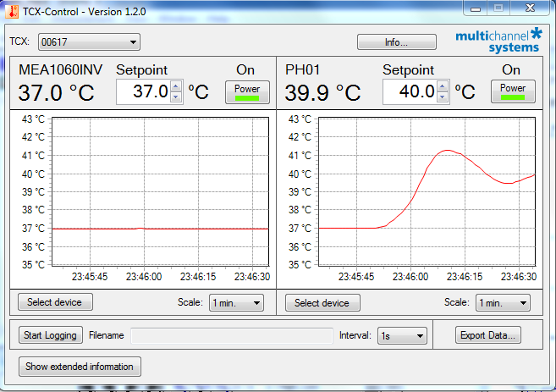Increase MEA1060INV setpoint with up arrow
Image resolution: width=556 pixels, height=392 pixels.
click(x=176, y=86)
